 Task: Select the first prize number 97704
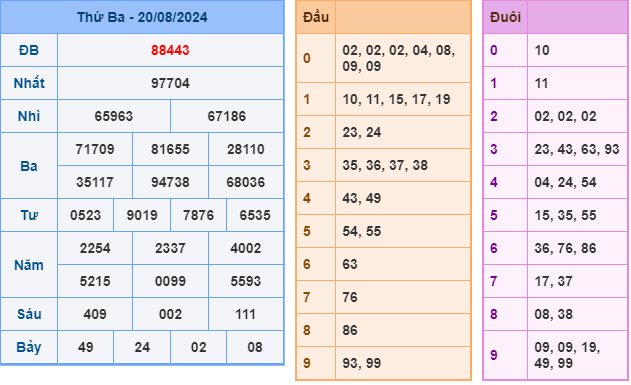[x=170, y=83]
